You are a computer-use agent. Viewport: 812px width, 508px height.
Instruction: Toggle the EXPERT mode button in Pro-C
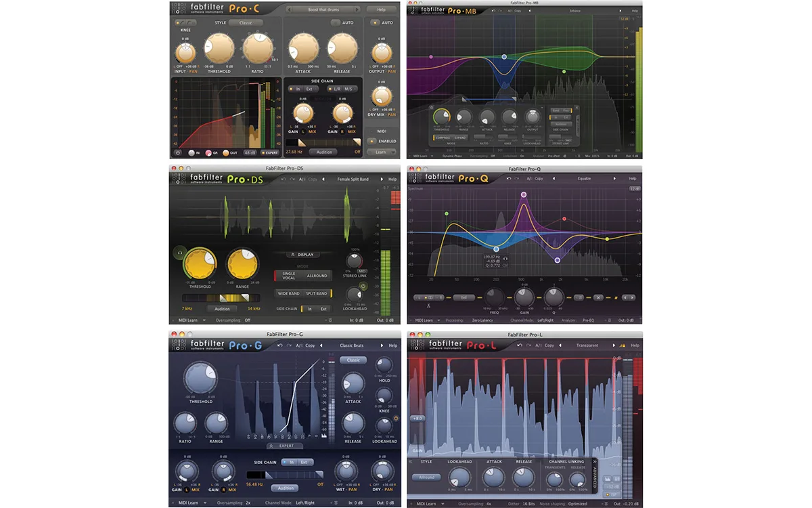(269, 153)
